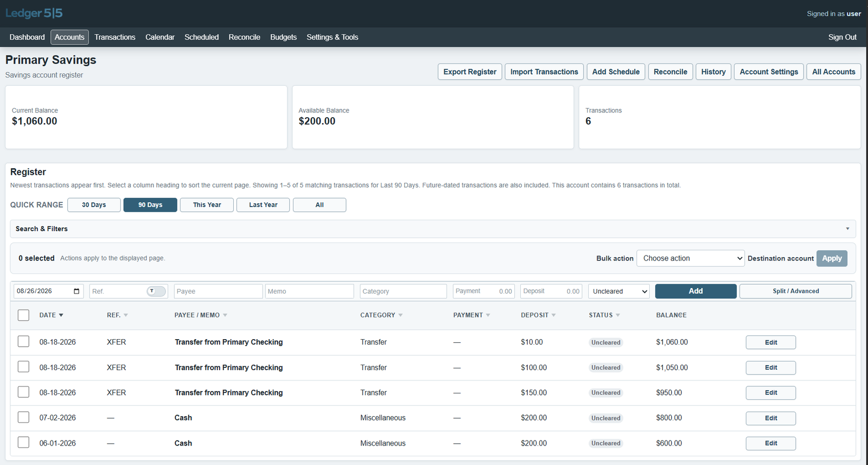
Task: Select the Last Year quick range
Action: tap(263, 205)
